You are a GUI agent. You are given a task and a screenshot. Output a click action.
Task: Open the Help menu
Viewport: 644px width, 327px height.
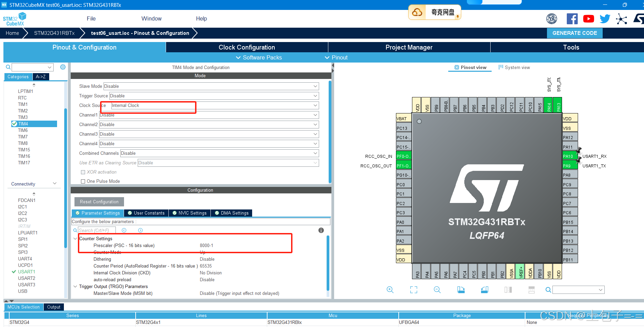pos(201,18)
